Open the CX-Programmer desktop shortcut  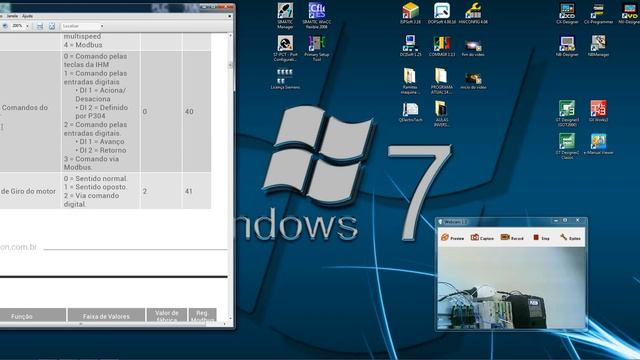coord(598,13)
